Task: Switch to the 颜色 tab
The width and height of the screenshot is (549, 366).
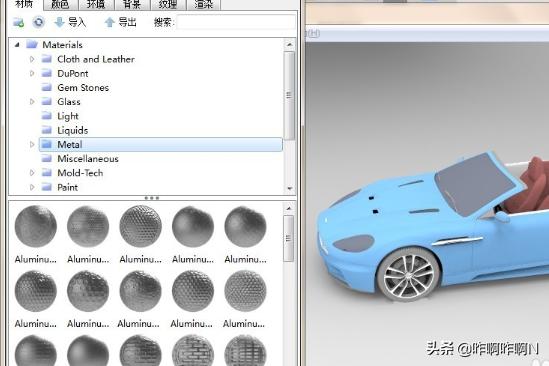Action: [60, 4]
